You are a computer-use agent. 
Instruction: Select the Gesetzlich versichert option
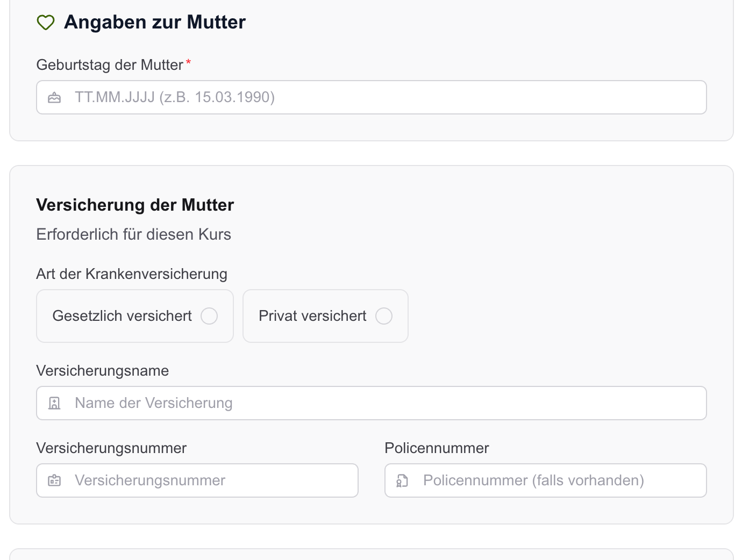(x=134, y=316)
